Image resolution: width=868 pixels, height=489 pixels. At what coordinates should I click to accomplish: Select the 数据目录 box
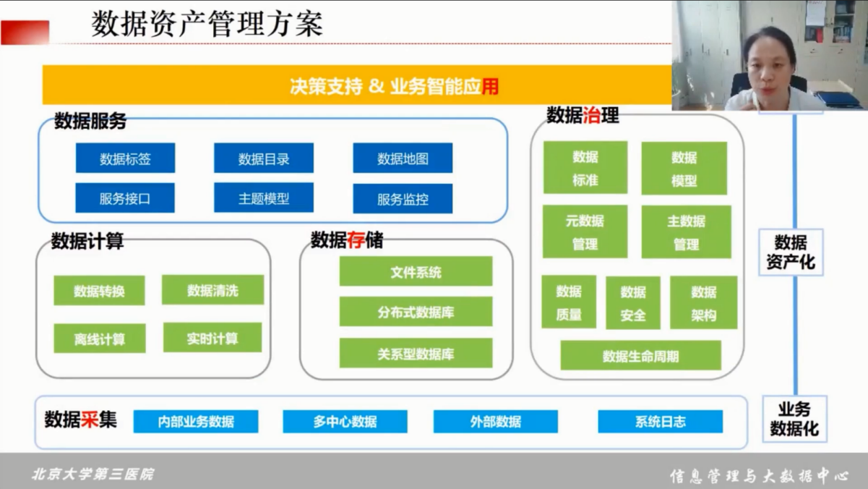click(264, 158)
